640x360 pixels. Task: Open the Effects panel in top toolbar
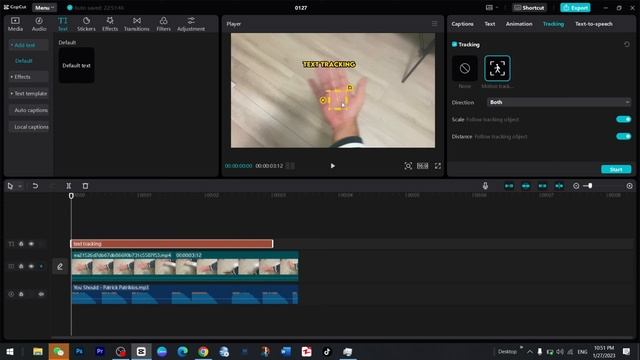pyautogui.click(x=110, y=24)
